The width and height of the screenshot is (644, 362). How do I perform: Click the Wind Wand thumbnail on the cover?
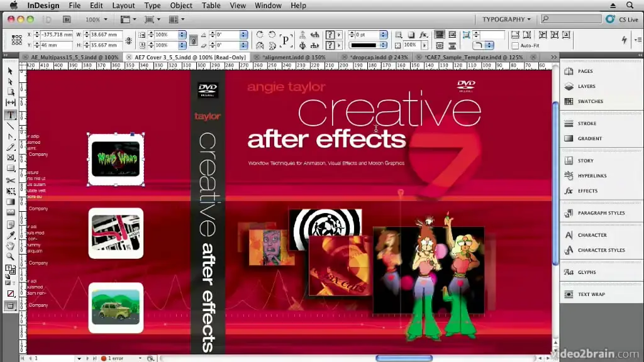point(116,159)
